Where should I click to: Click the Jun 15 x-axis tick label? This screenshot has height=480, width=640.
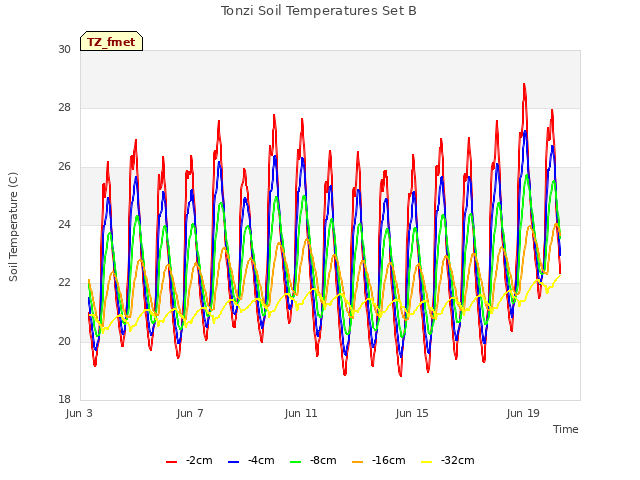click(412, 413)
